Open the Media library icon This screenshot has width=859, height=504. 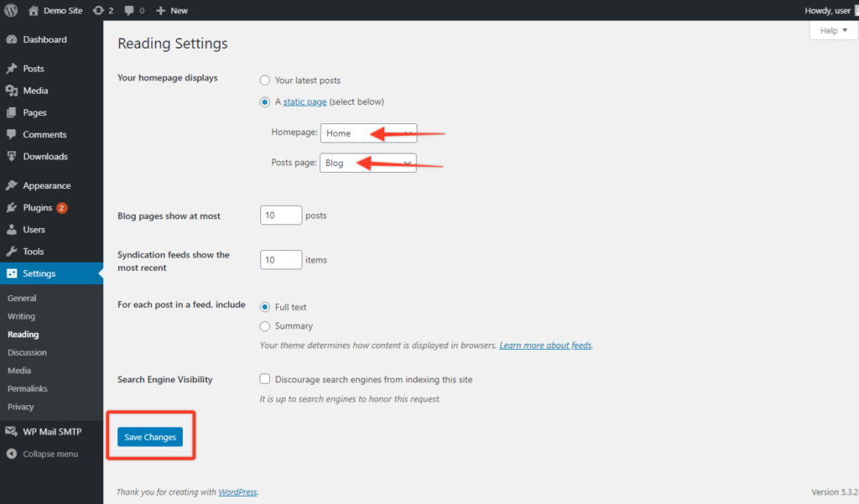(x=12, y=90)
